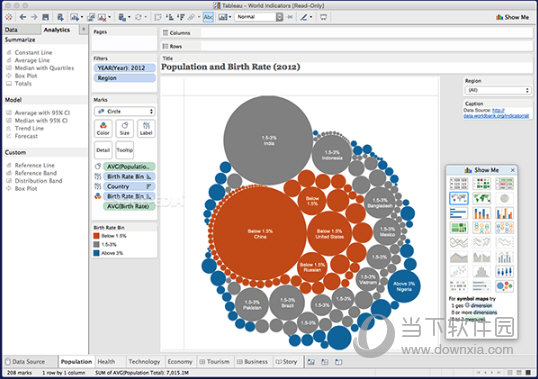Select the filled map chart in Show Me
Viewport: 538px width, 379px height.
tap(482, 198)
